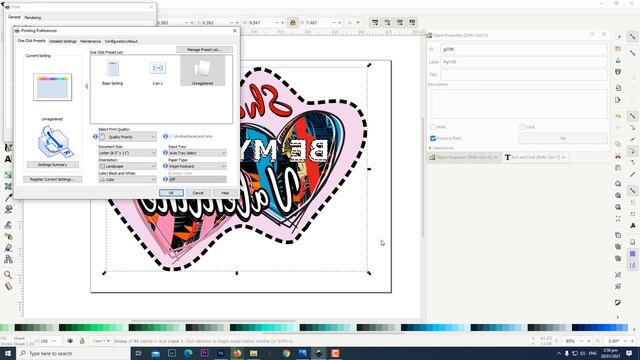This screenshot has width=640, height=360.
Task: Toggle layer visibility eye in status bar
Action: tap(70, 341)
